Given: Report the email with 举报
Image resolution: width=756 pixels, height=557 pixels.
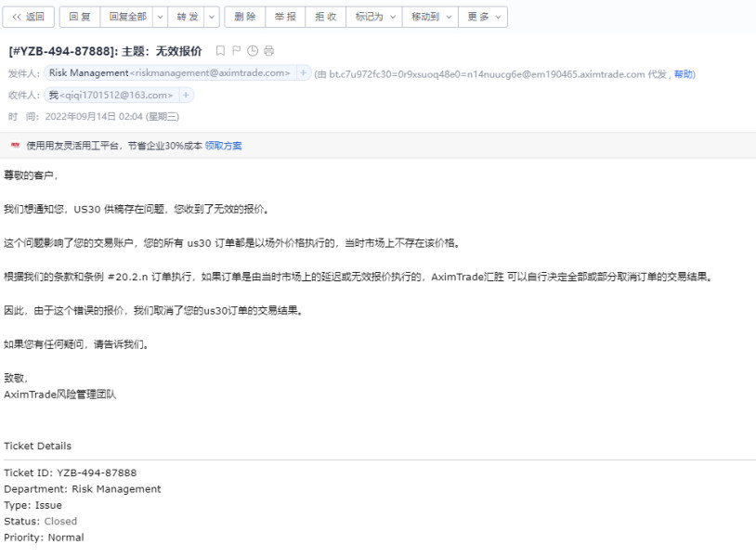Looking at the screenshot, I should pyautogui.click(x=285, y=17).
